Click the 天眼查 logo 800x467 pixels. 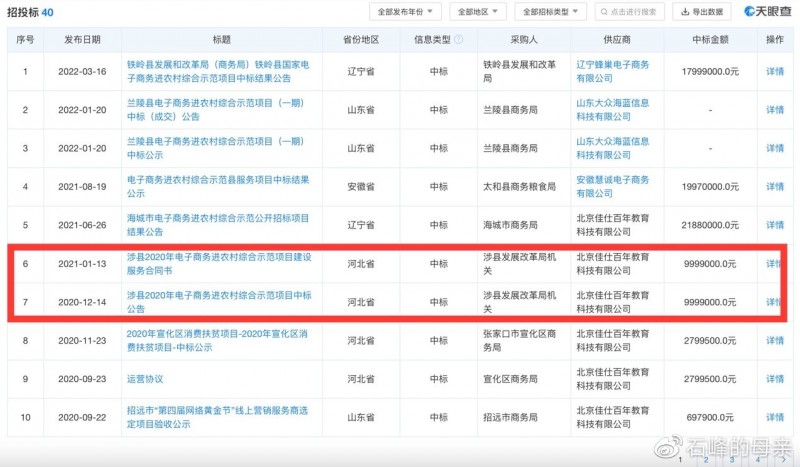point(767,12)
